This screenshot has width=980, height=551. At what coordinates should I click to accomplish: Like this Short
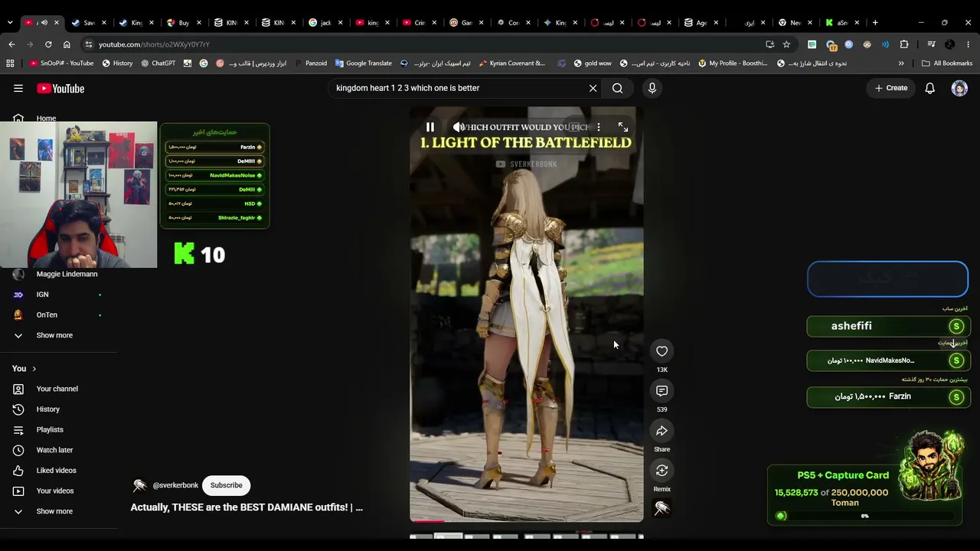pyautogui.click(x=662, y=351)
